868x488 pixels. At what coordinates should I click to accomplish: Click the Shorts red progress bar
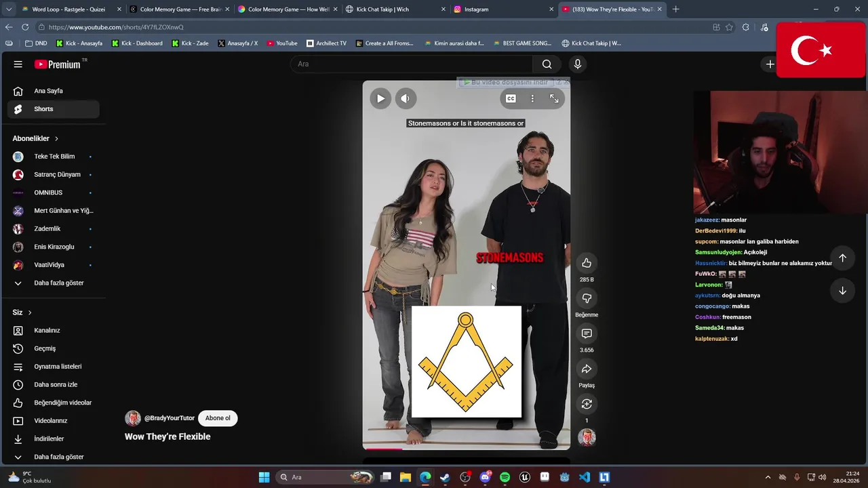[x=384, y=449]
